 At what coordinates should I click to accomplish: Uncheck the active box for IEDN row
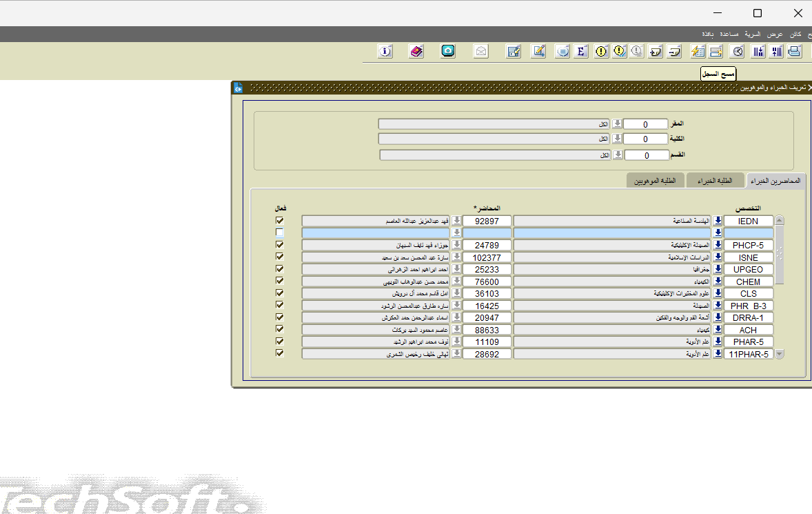[280, 221]
